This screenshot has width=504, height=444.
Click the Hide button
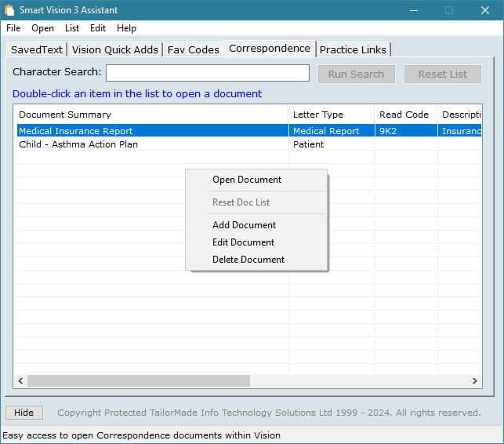pos(24,413)
